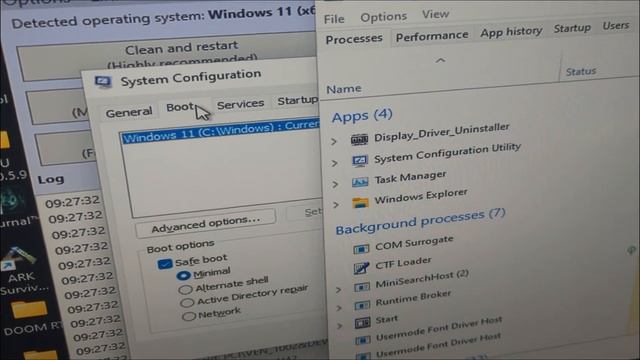Click the COM Surrogate process icon
This screenshot has height=360, width=640.
click(x=361, y=249)
